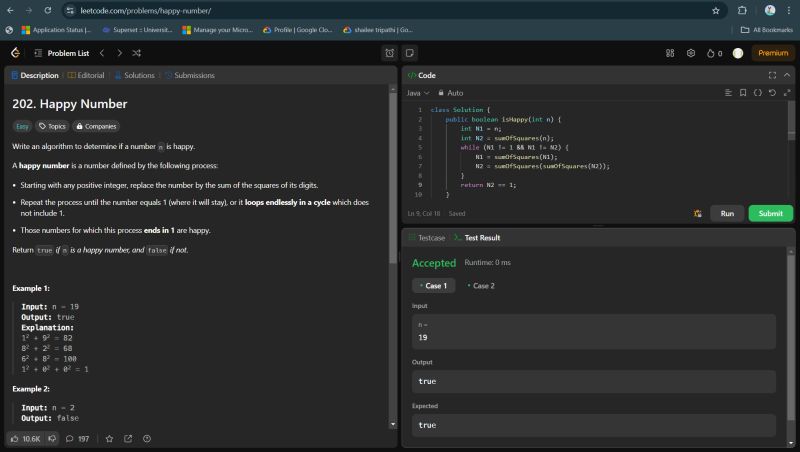Click the URL address bar
The height and width of the screenshot is (452, 800).
coord(393,10)
